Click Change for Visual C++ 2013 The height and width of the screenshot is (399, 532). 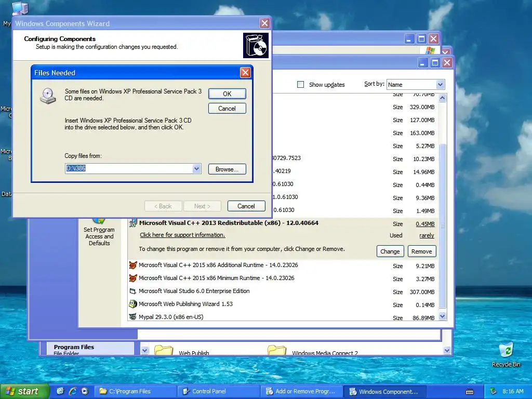(390, 251)
